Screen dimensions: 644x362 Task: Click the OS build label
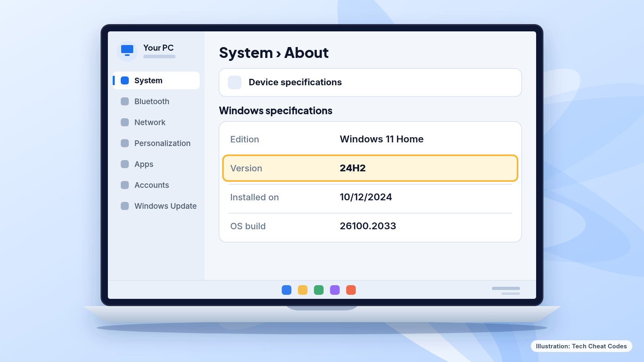(x=248, y=226)
